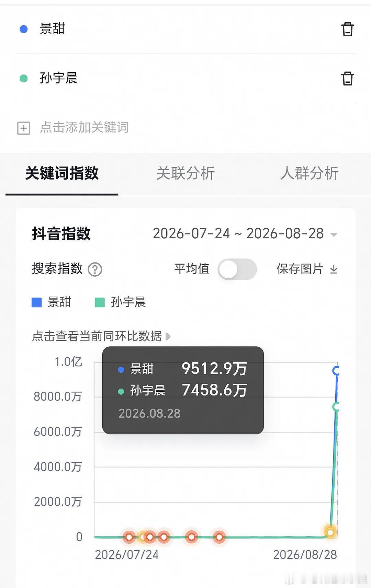The height and width of the screenshot is (588, 371).
Task: Delete the 孙宇晨 keyword with trash icon
Action: (347, 78)
